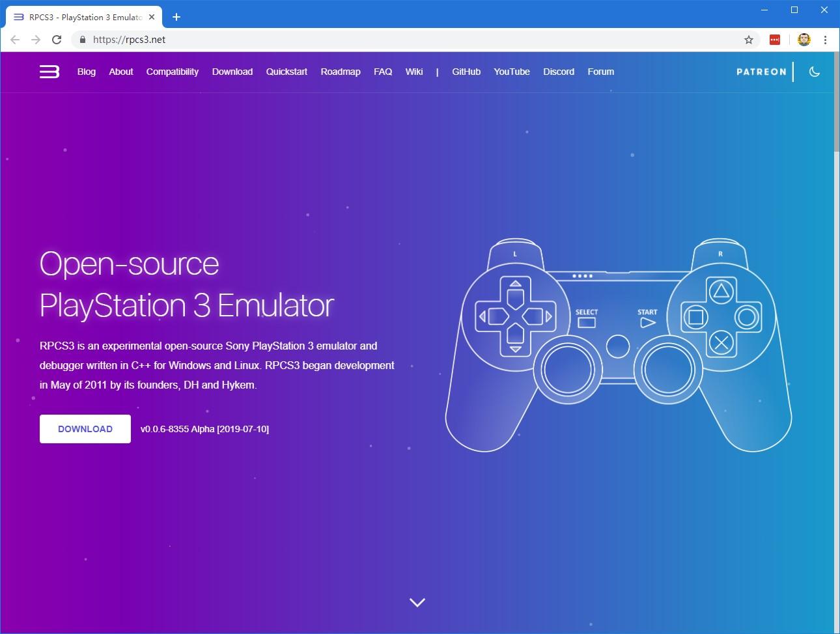The height and width of the screenshot is (634, 840).
Task: Open the Download nav link
Action: click(232, 72)
